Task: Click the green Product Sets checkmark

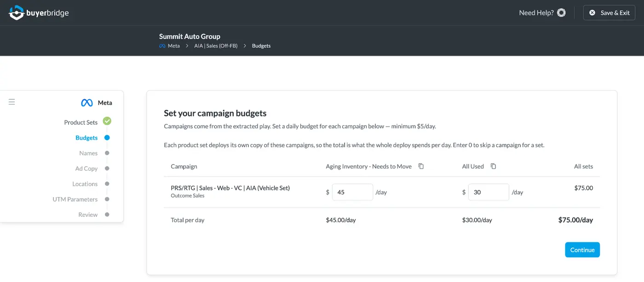Action: [107, 121]
